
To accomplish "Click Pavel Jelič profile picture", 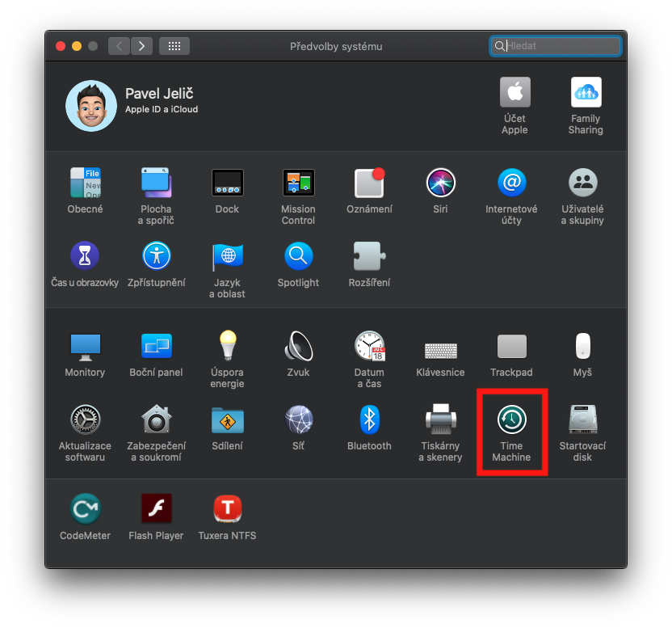I will point(90,105).
